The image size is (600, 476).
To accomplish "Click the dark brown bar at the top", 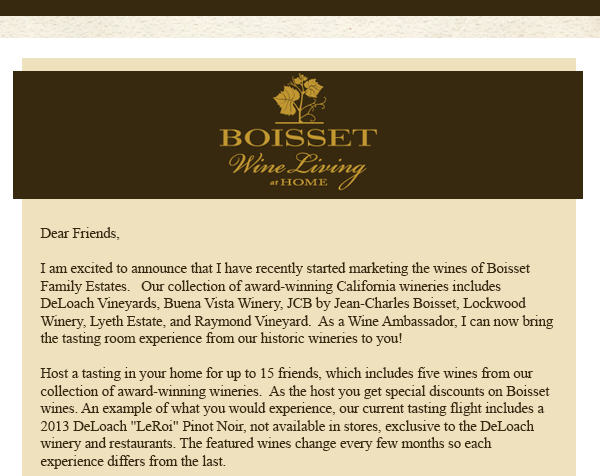I will click(x=300, y=7).
